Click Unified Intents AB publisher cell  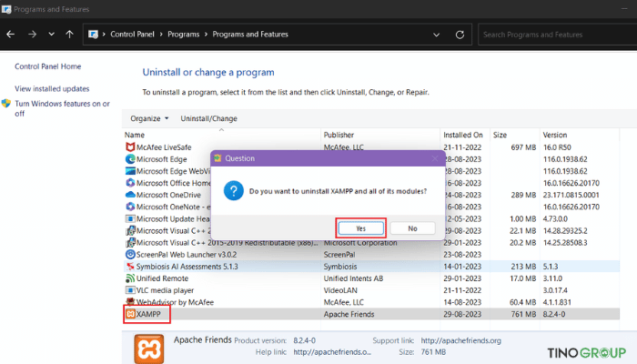[353, 278]
